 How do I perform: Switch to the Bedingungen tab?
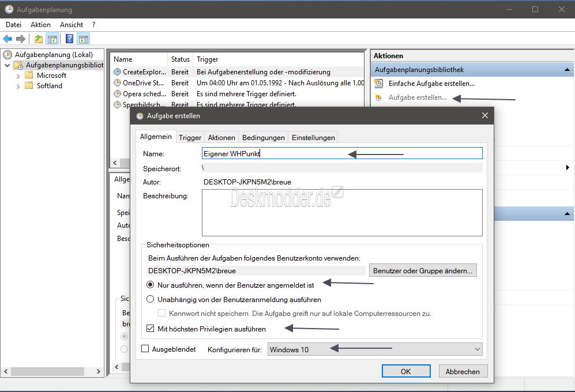(264, 138)
